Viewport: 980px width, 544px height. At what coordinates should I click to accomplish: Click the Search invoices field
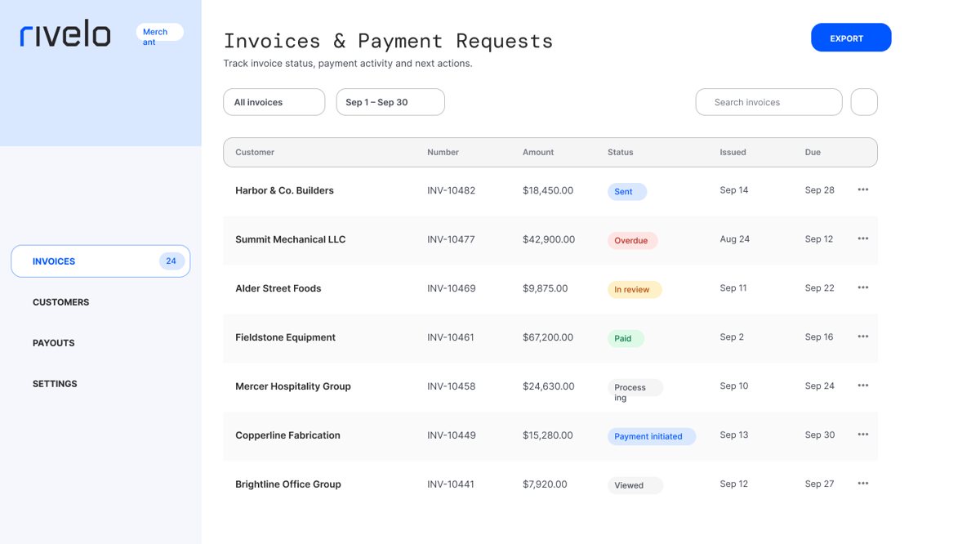pos(768,102)
